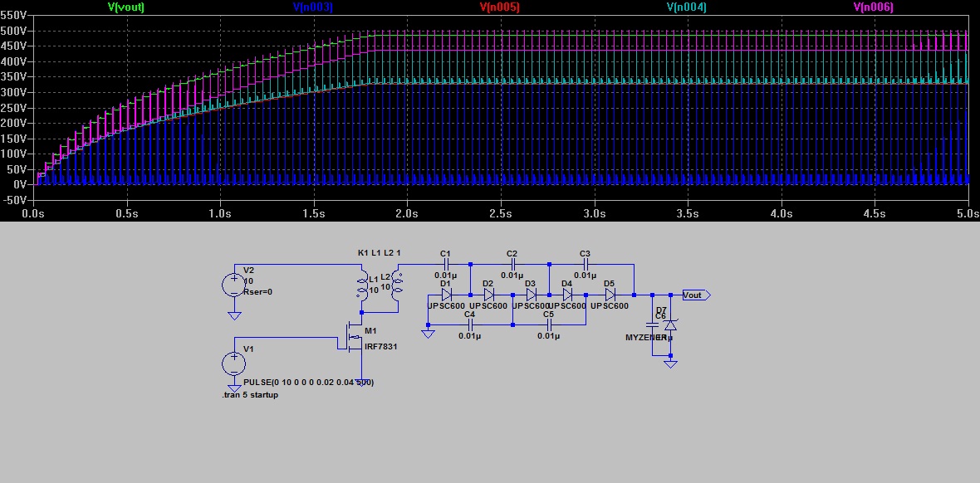Click ground symbol beside diode D1
This screenshot has width=980, height=483.
click(x=428, y=334)
